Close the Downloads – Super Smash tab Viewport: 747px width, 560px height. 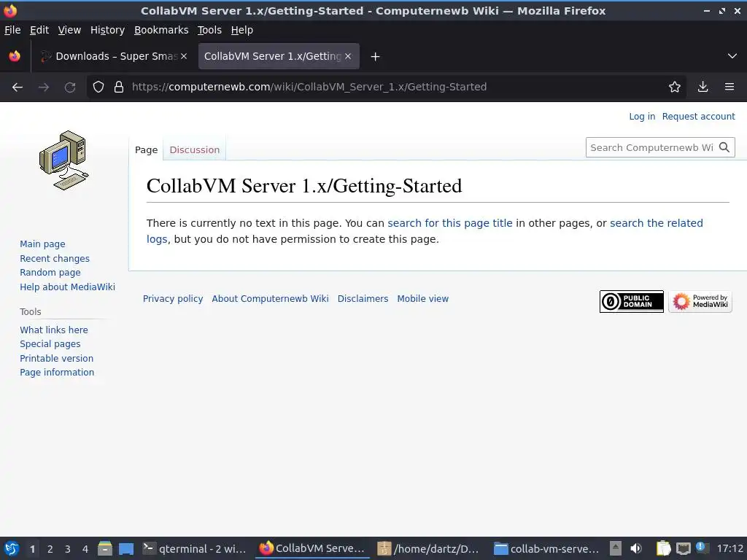(x=184, y=56)
